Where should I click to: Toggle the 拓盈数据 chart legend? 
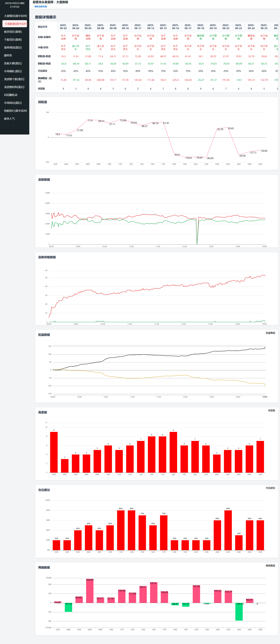(x=270, y=333)
